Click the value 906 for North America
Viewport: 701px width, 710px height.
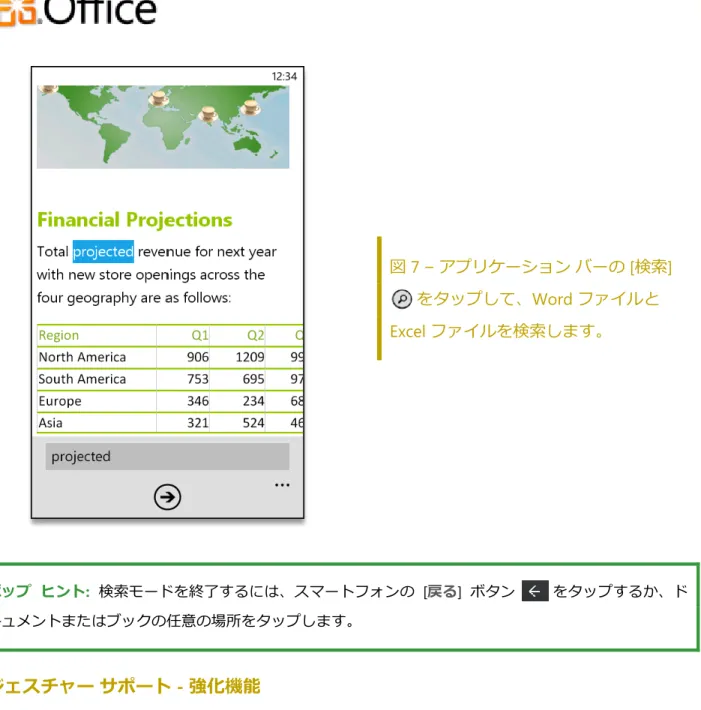click(x=198, y=357)
